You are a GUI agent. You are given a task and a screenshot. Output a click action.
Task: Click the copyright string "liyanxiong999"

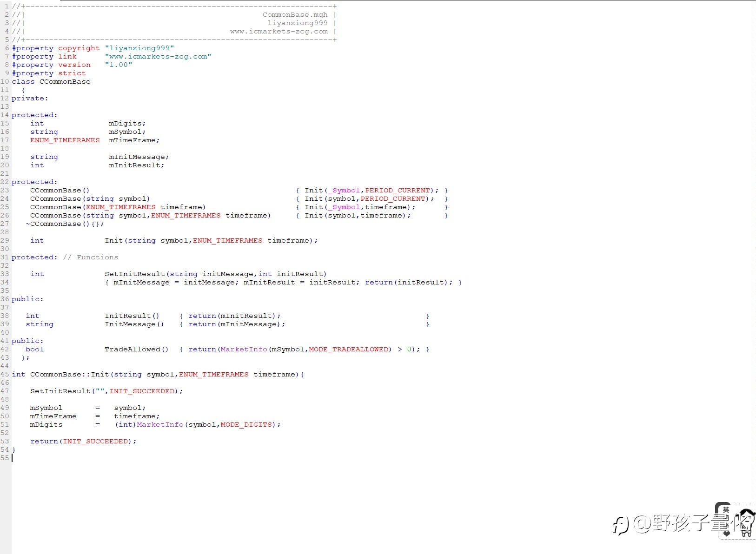point(139,48)
